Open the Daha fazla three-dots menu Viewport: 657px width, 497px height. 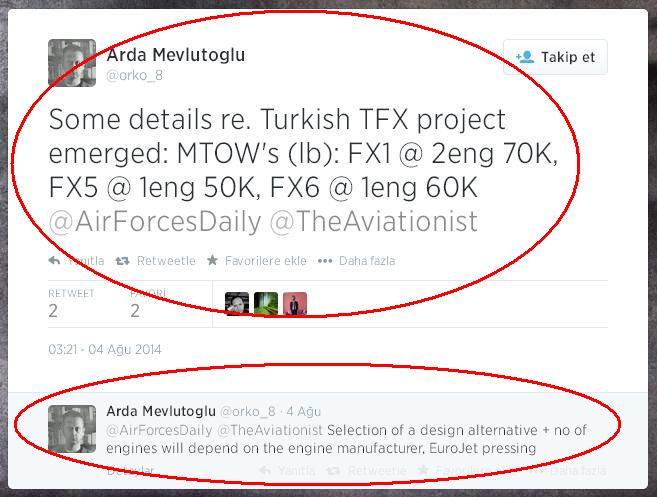coord(325,261)
